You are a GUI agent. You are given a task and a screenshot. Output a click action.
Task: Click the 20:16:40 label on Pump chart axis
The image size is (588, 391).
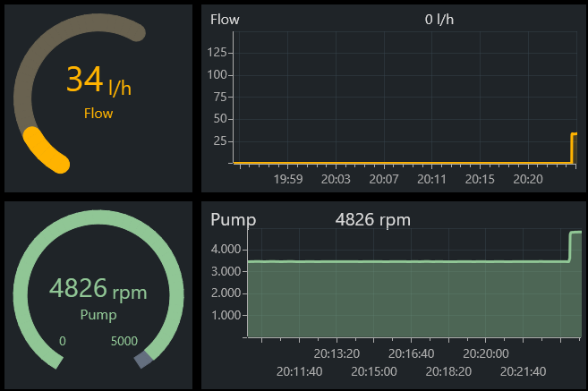[x=411, y=353]
